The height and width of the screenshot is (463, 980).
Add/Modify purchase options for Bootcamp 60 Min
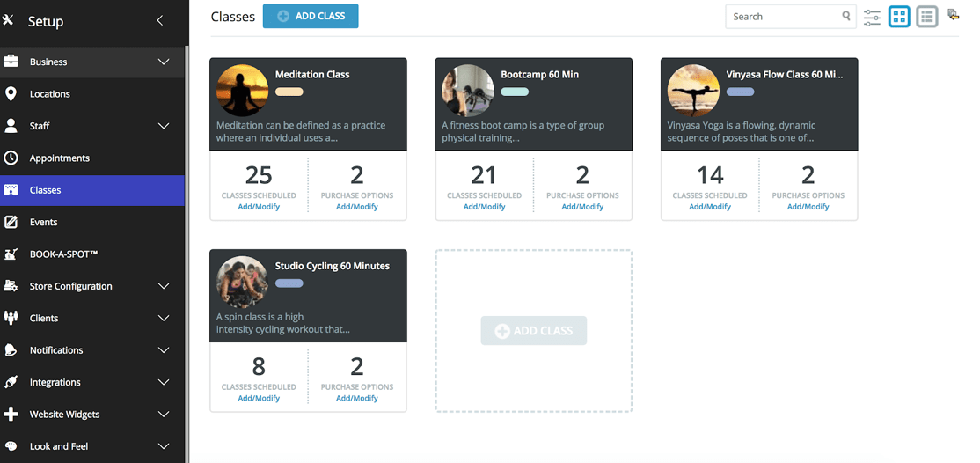coord(582,207)
